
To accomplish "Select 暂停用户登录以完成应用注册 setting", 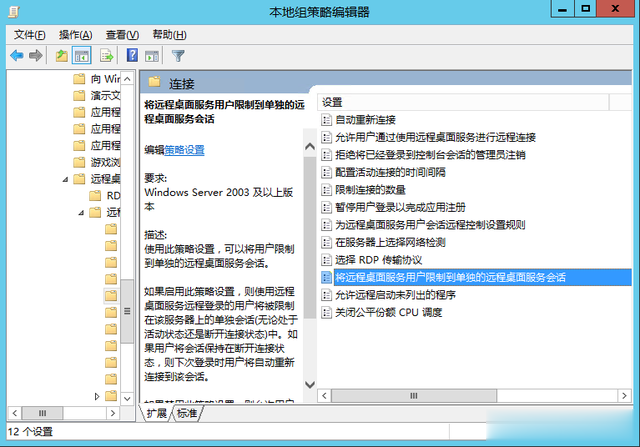I will (400, 207).
